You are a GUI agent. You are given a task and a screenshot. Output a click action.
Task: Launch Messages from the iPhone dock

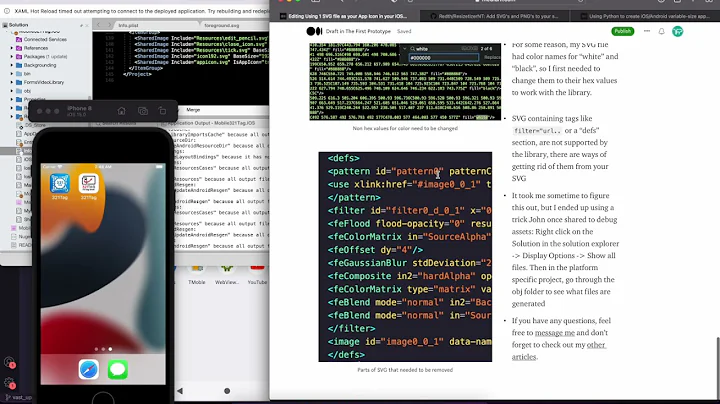pyautogui.click(x=118, y=369)
